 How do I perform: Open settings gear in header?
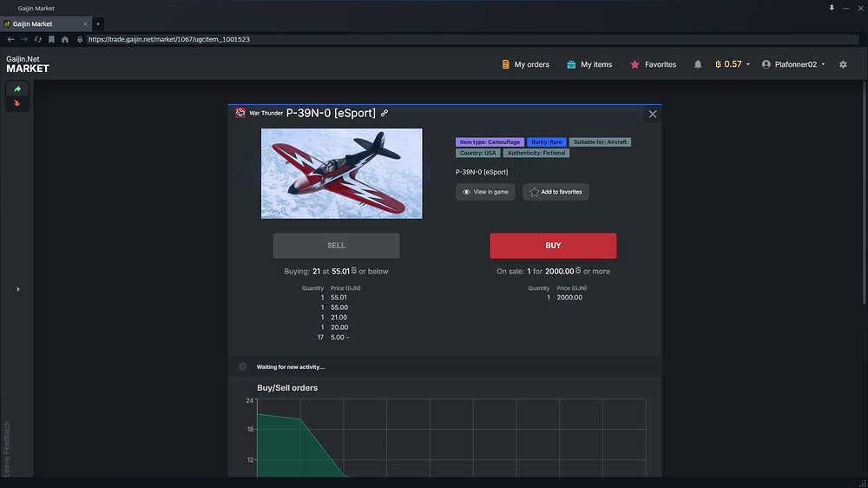[x=843, y=64]
